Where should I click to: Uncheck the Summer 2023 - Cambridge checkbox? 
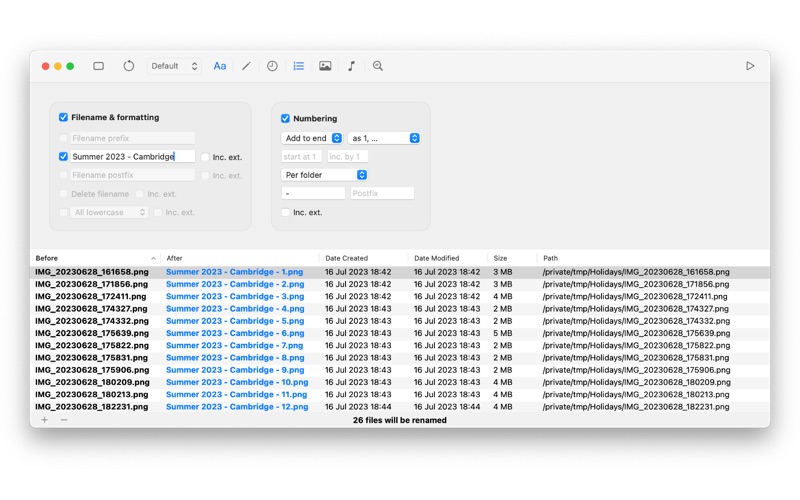tap(63, 157)
